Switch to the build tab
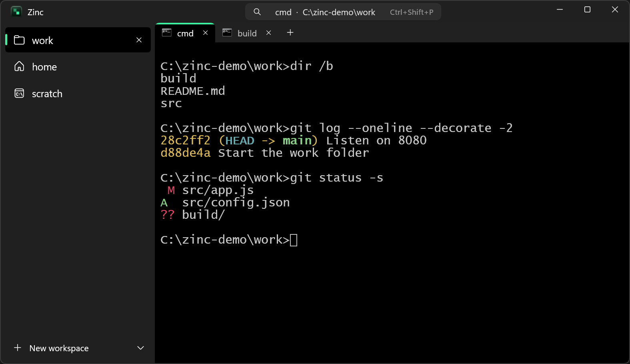The height and width of the screenshot is (364, 630). click(x=247, y=33)
